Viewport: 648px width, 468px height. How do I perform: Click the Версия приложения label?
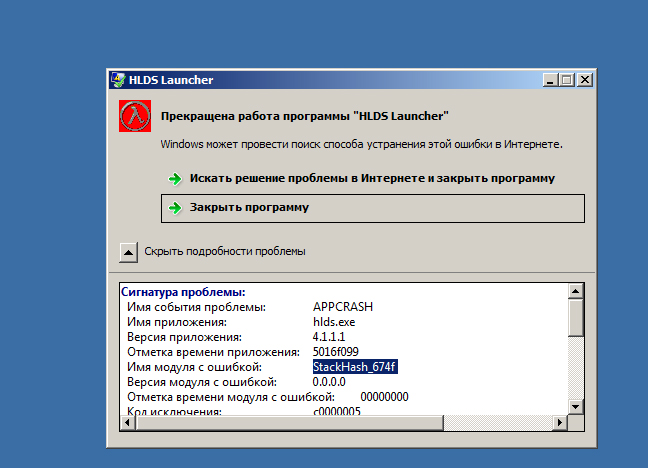184,337
